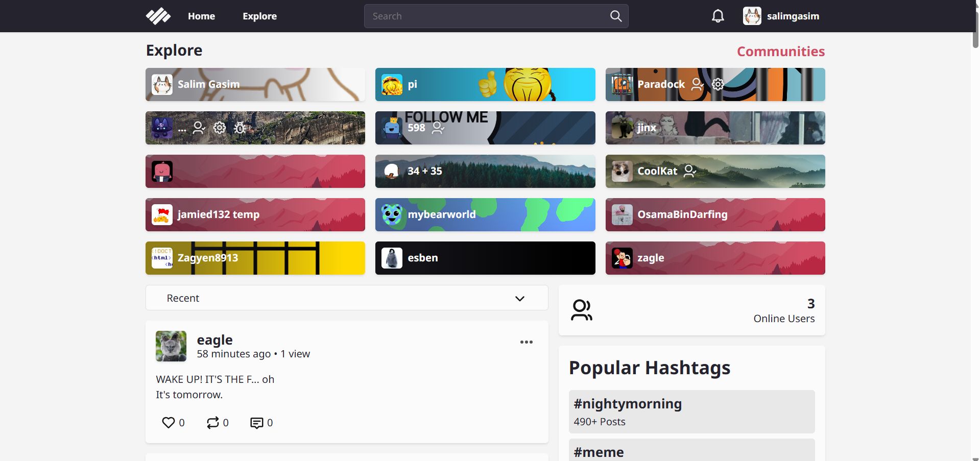The height and width of the screenshot is (461, 980).
Task: Click salimgasim profile avatar in navbar
Action: coord(752,16)
